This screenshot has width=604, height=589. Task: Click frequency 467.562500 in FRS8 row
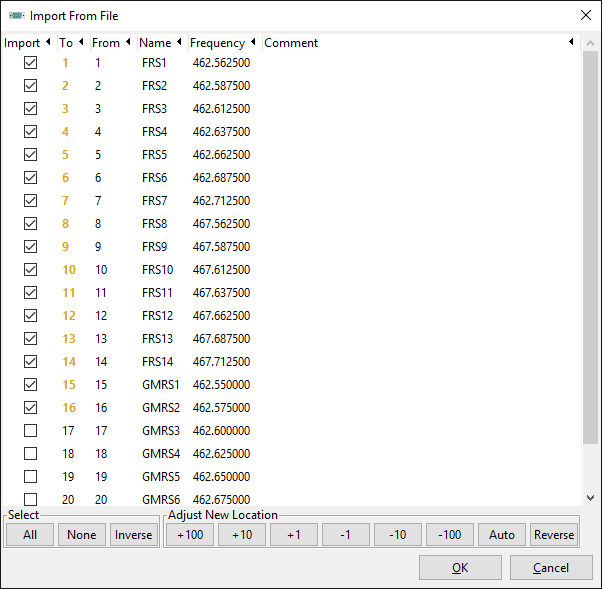click(x=221, y=224)
